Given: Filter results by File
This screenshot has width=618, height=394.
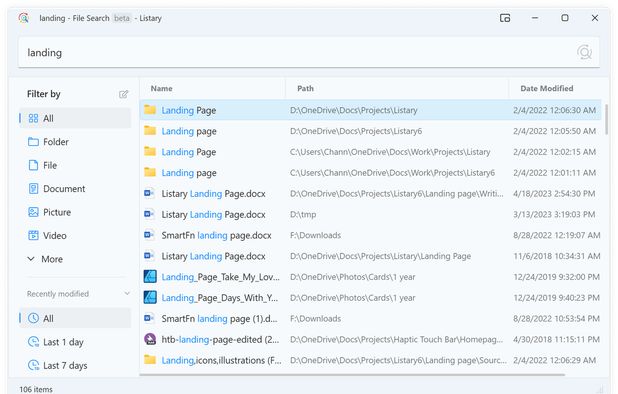Looking at the screenshot, I should tap(75, 165).
